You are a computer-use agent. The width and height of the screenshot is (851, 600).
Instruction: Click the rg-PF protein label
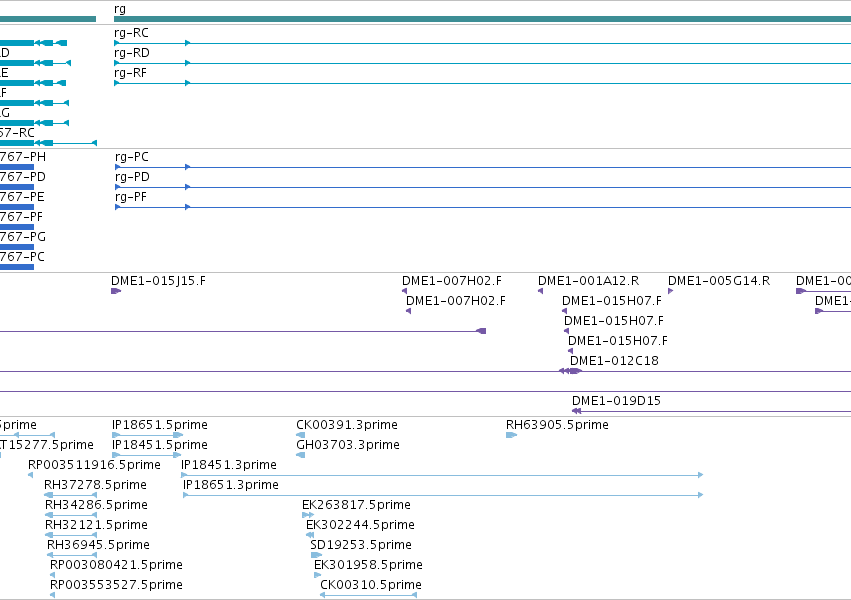coord(131,197)
